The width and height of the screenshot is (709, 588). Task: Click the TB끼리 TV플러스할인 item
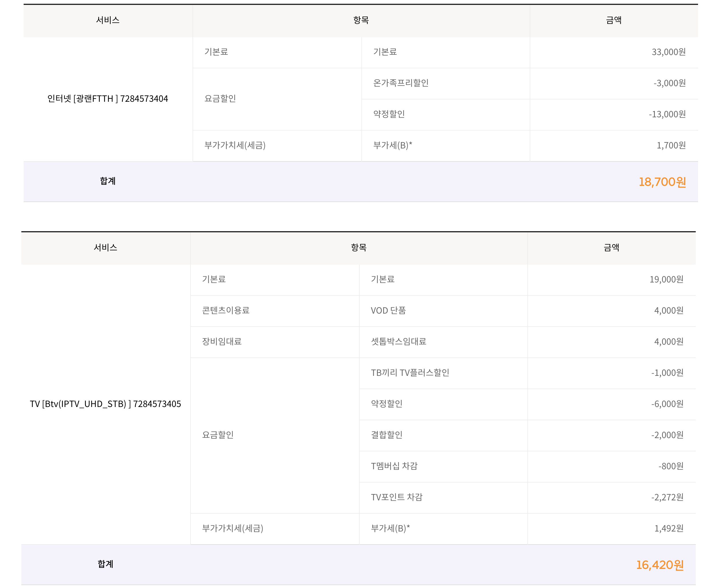pyautogui.click(x=410, y=372)
